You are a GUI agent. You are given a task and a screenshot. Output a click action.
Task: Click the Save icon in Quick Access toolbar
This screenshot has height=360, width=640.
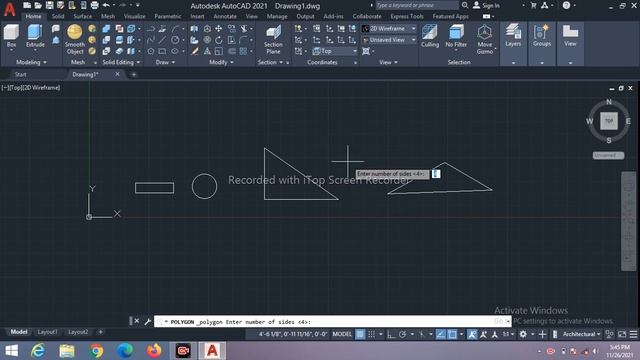[49, 5]
